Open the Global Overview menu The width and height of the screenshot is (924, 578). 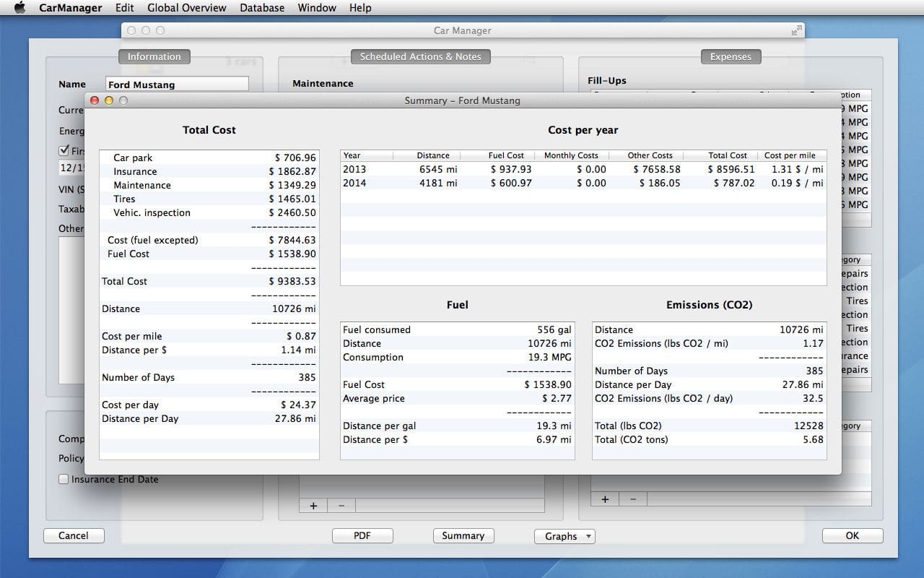[186, 8]
